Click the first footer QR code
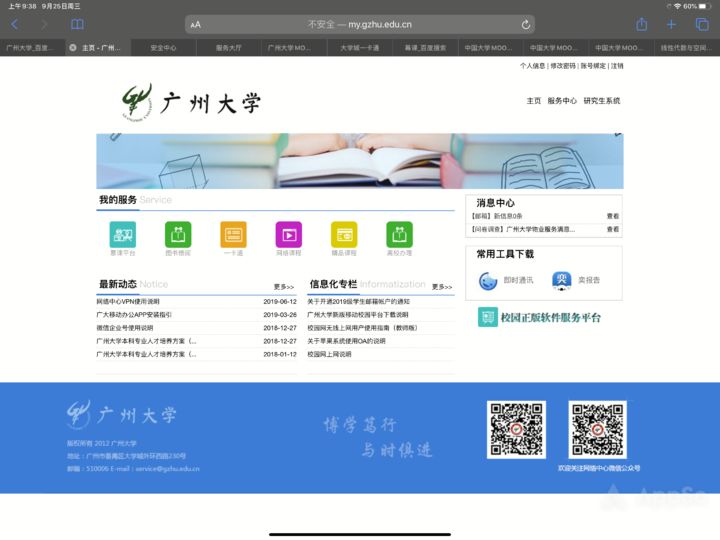720x540 pixels. pyautogui.click(x=516, y=429)
